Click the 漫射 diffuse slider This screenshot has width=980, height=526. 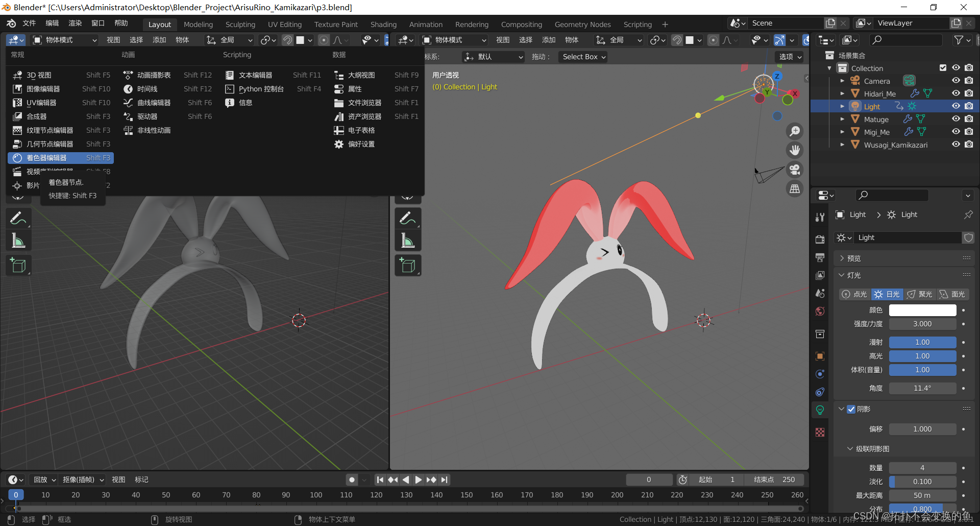pyautogui.click(x=922, y=342)
